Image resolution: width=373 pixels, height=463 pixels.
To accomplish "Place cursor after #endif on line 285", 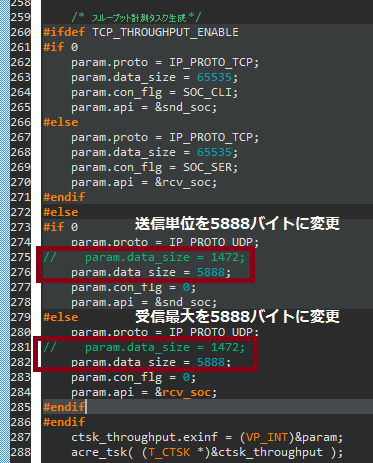I will coord(86,407).
